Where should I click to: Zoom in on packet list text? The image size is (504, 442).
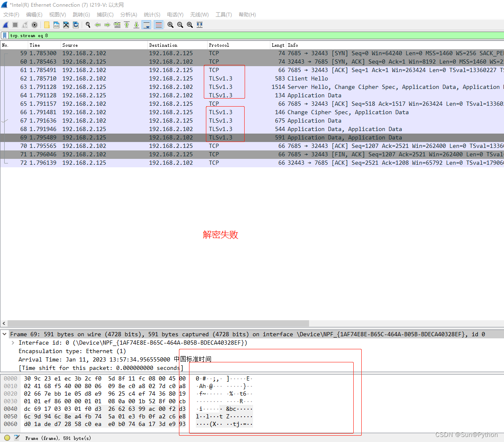click(170, 25)
